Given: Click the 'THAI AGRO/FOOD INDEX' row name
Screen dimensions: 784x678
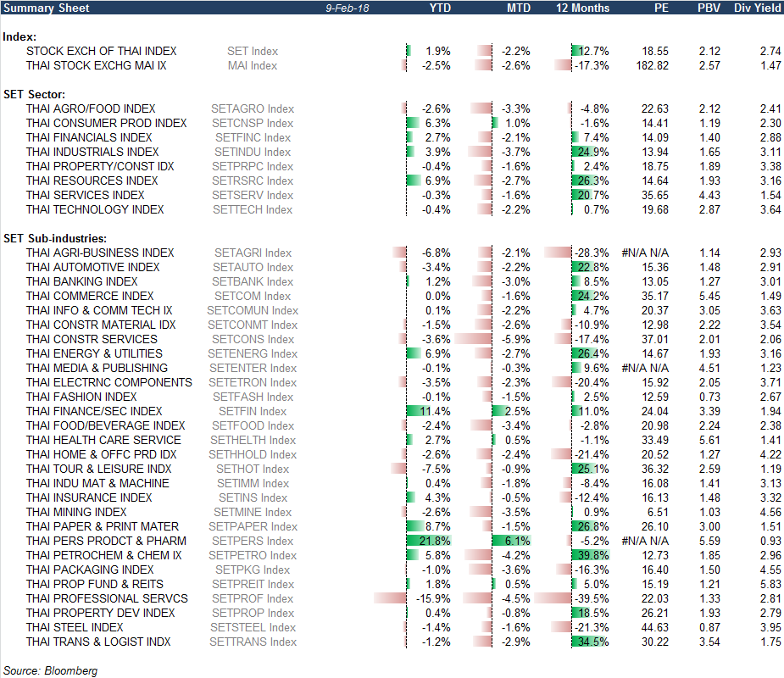Looking at the screenshot, I should pos(91,109).
